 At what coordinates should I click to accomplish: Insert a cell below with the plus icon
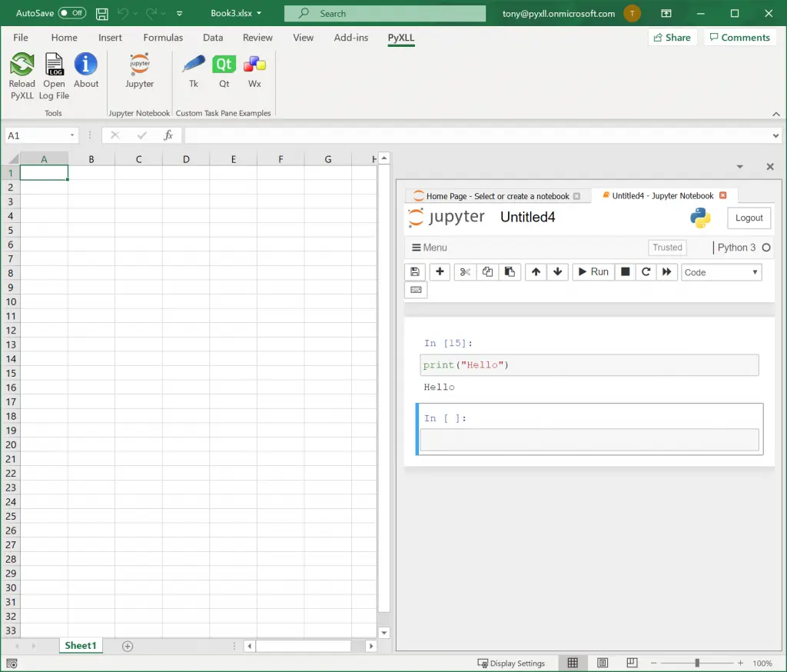[x=440, y=271]
